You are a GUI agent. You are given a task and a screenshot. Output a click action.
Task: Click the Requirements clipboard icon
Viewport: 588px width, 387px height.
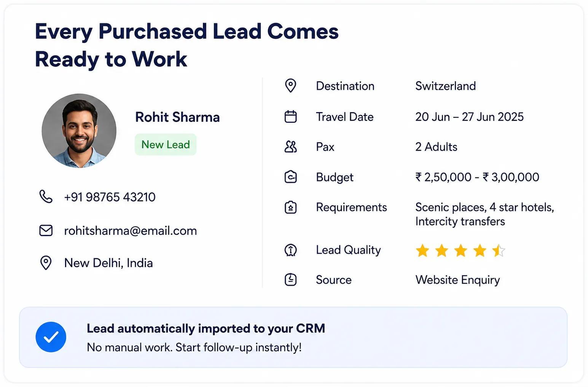pyautogui.click(x=291, y=207)
